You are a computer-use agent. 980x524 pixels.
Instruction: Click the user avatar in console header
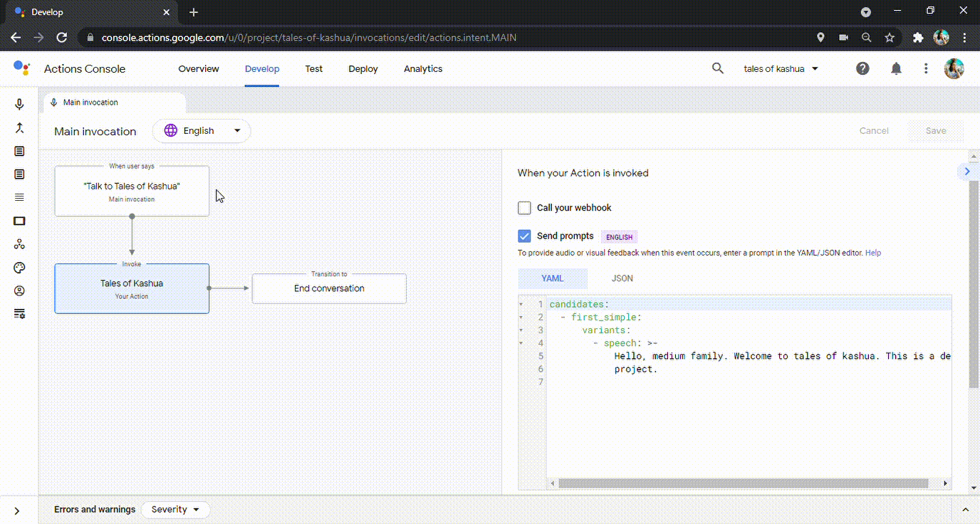coord(954,68)
